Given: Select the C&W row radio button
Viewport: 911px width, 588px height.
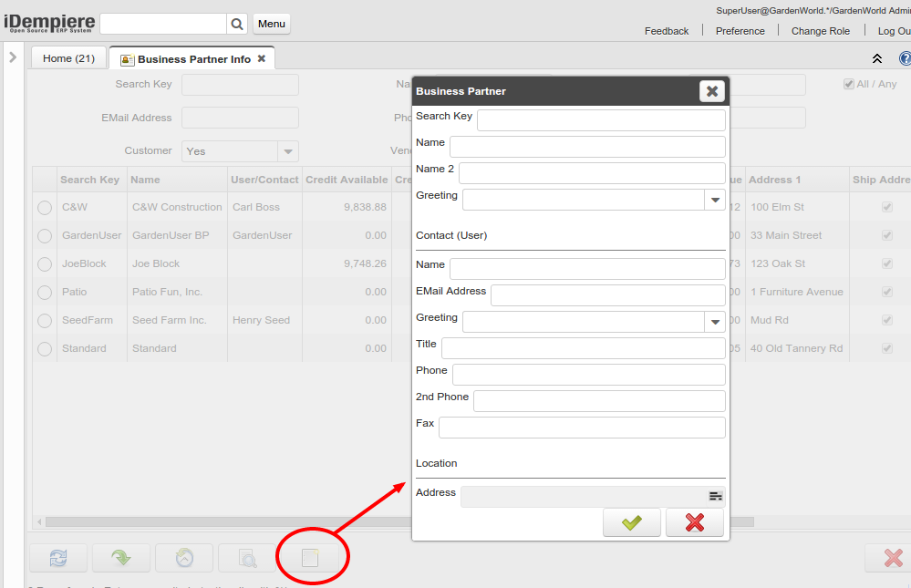Looking at the screenshot, I should pos(45,208).
